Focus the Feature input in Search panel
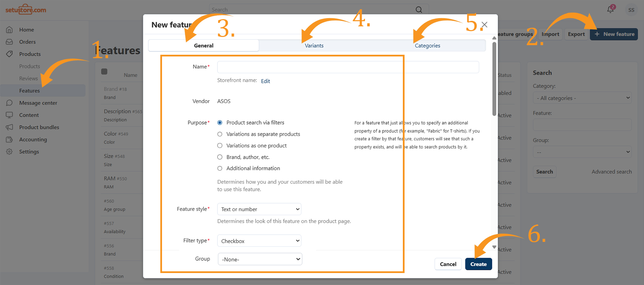This screenshot has height=285, width=644. point(582,125)
